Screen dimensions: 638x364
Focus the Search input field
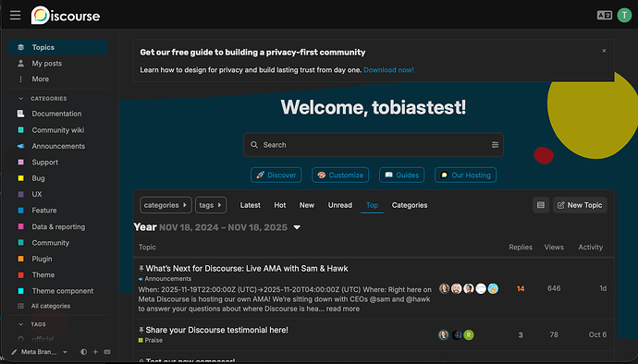pos(374,145)
